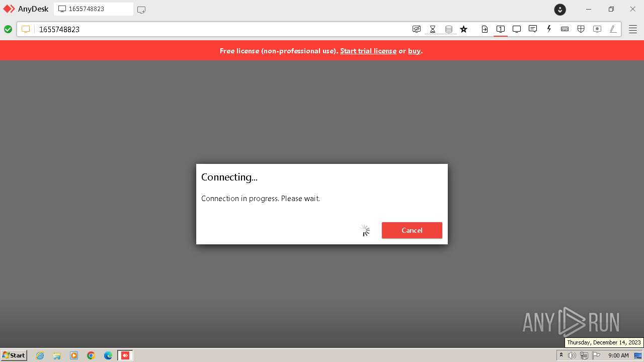Screen dimensions: 644x362
Task: Open the file transfer arrow icon
Action: (485, 29)
